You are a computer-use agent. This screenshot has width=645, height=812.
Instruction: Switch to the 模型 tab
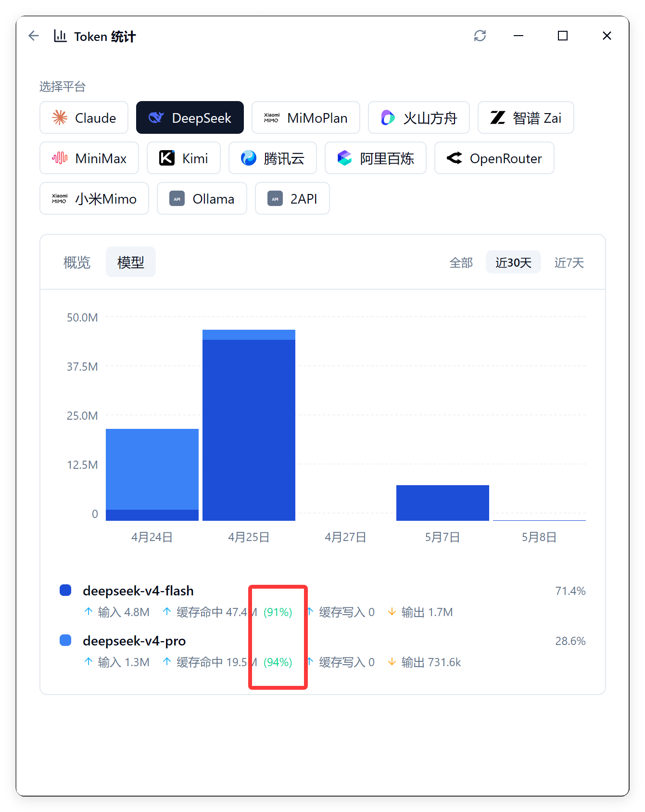coord(131,262)
